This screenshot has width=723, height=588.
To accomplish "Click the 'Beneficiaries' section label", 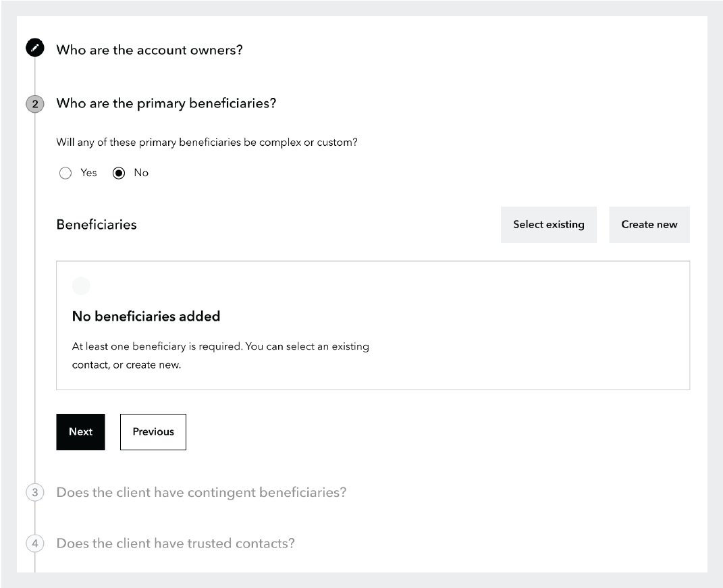I will click(x=97, y=225).
